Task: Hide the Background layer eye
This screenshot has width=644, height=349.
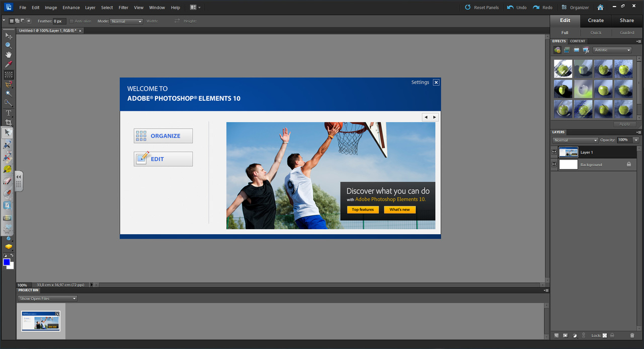Action: point(554,164)
